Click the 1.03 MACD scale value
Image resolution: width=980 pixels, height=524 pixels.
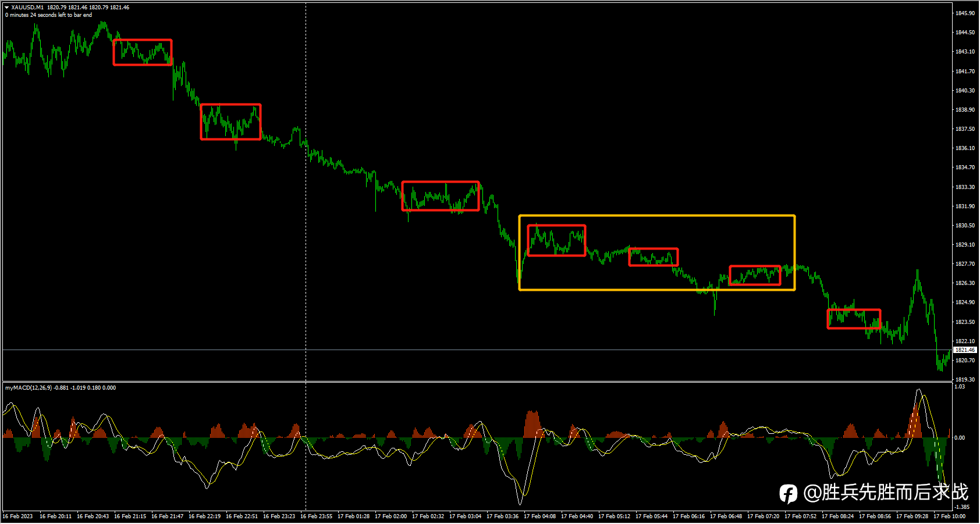coord(960,387)
